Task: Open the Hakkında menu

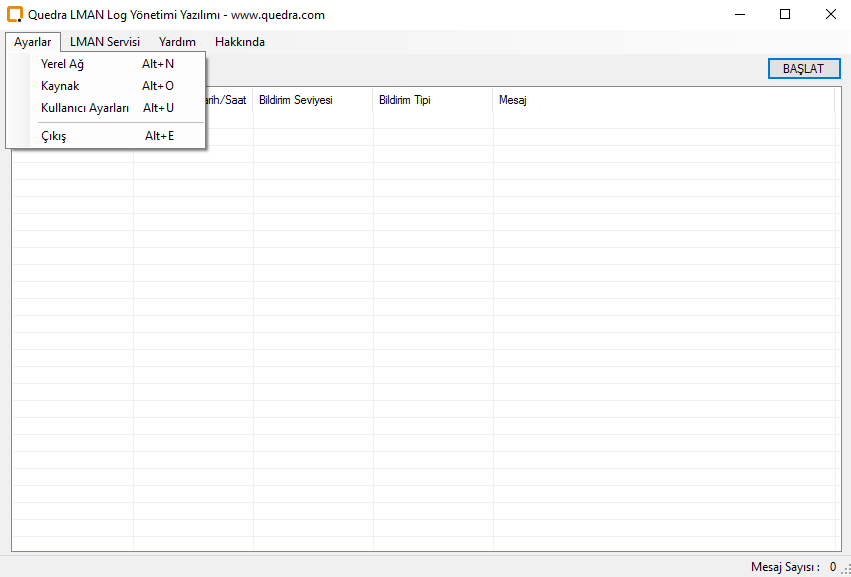Action: (x=240, y=42)
